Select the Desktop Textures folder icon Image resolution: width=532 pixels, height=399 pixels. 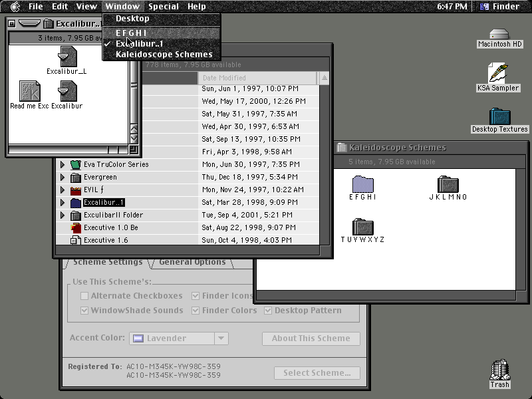tap(500, 116)
